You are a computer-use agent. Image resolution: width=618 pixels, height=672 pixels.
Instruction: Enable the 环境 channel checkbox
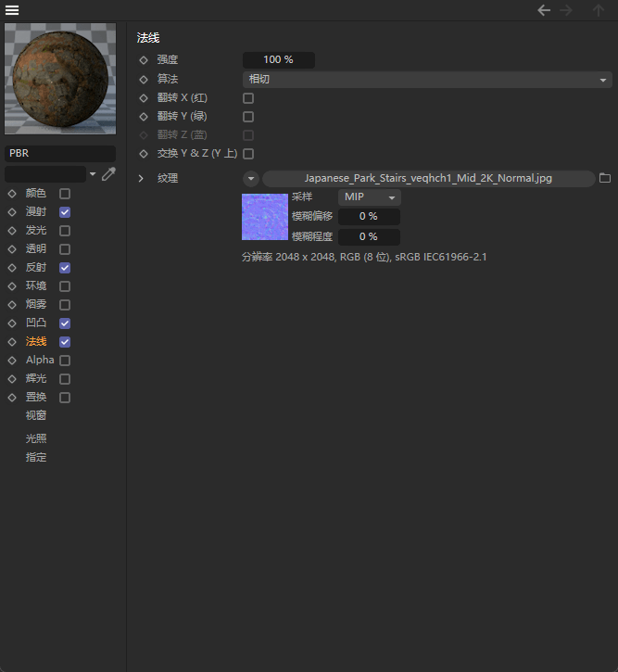[65, 286]
